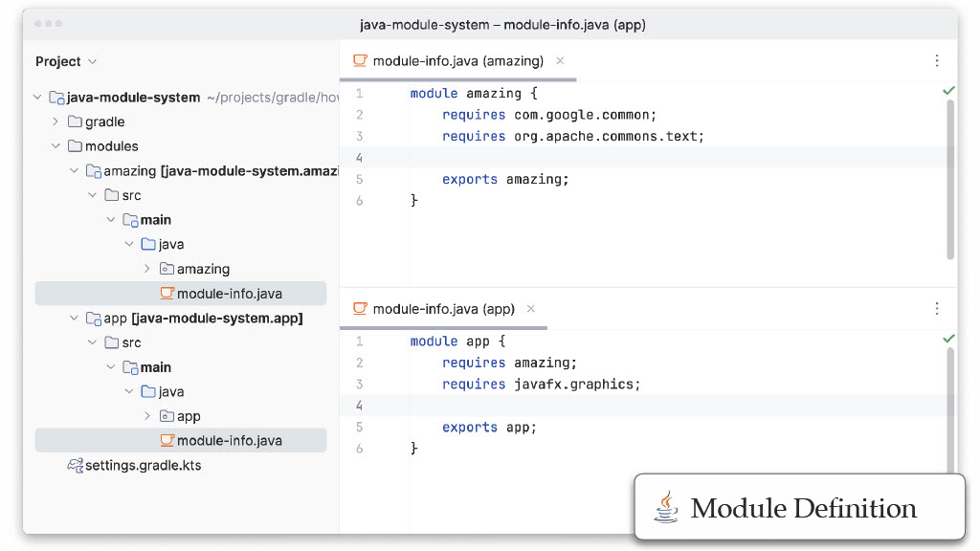The width and height of the screenshot is (980, 551).
Task: Collapse the amazing module node
Action: click(74, 170)
